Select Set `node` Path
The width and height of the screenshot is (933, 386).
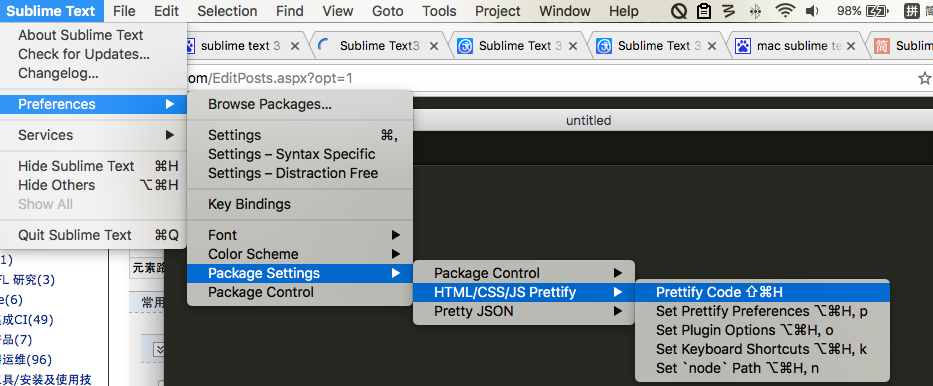point(763,368)
